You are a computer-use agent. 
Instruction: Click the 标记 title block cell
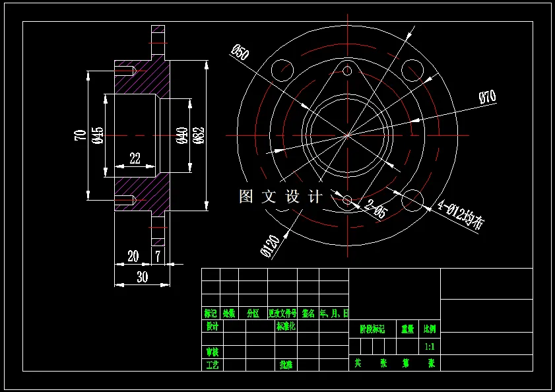[211, 313]
